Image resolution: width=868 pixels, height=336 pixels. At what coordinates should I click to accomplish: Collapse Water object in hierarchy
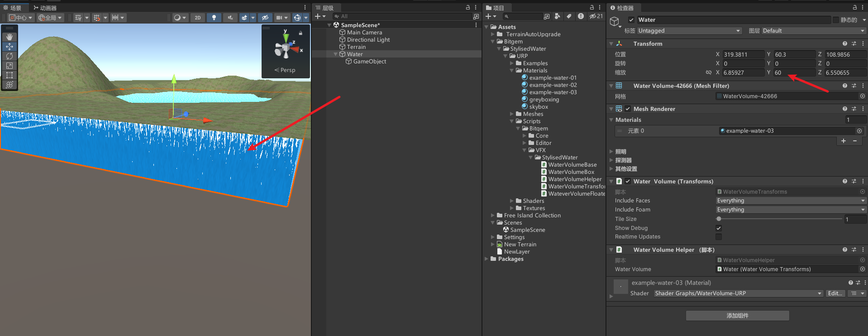[x=335, y=54]
